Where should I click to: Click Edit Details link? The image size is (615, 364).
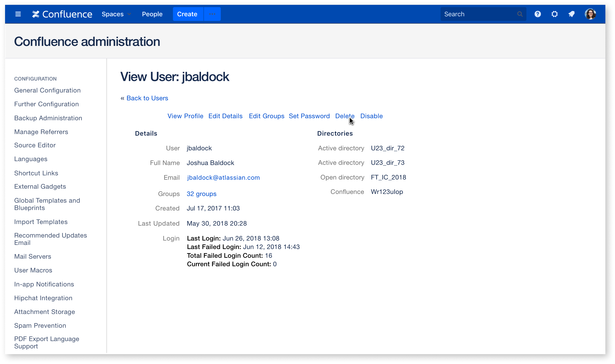[225, 116]
